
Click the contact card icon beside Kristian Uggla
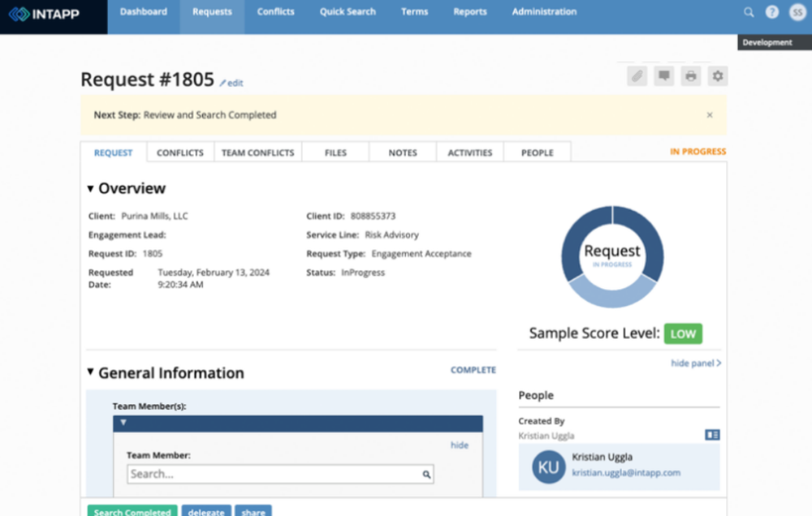point(713,435)
